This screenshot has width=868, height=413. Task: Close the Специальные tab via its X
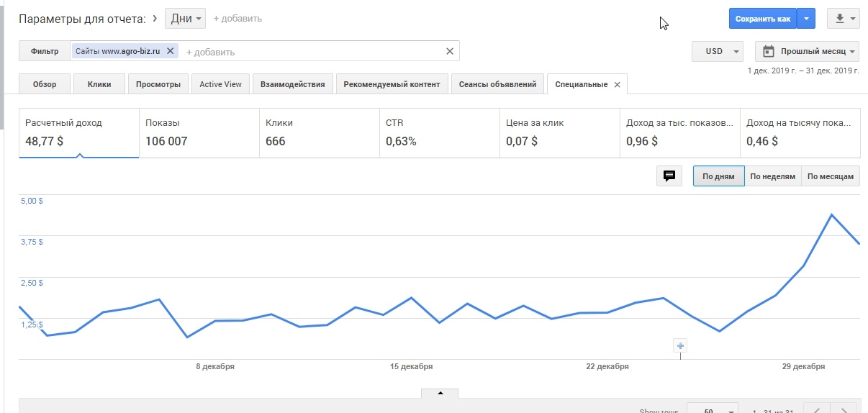click(617, 84)
